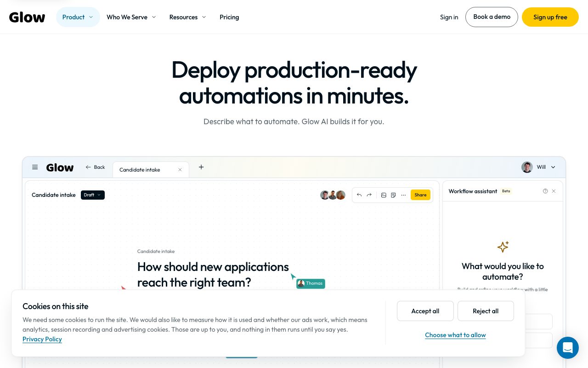588x368 pixels.
Task: Click the 'Deploy production-ready automations' headline
Action: 294,82
